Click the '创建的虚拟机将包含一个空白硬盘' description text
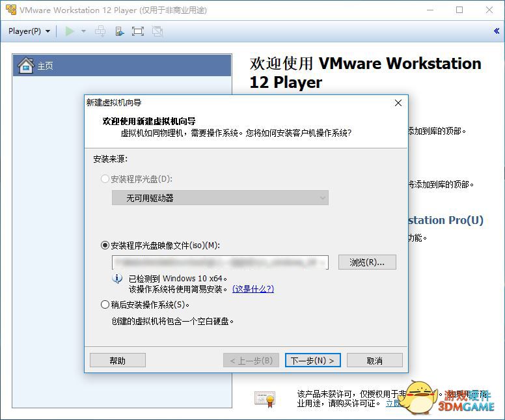Viewport: 505px width, 420px height. click(172, 321)
